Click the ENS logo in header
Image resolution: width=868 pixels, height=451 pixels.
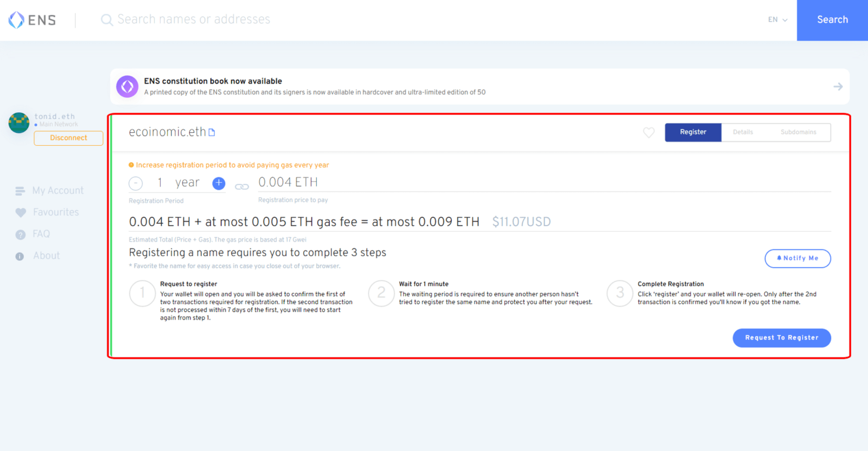[32, 20]
